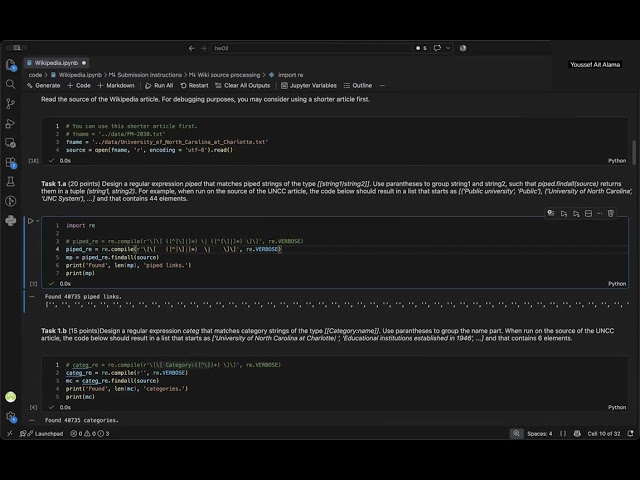The image size is (640, 480).
Task: Open the Extensions view
Action: coord(11,162)
